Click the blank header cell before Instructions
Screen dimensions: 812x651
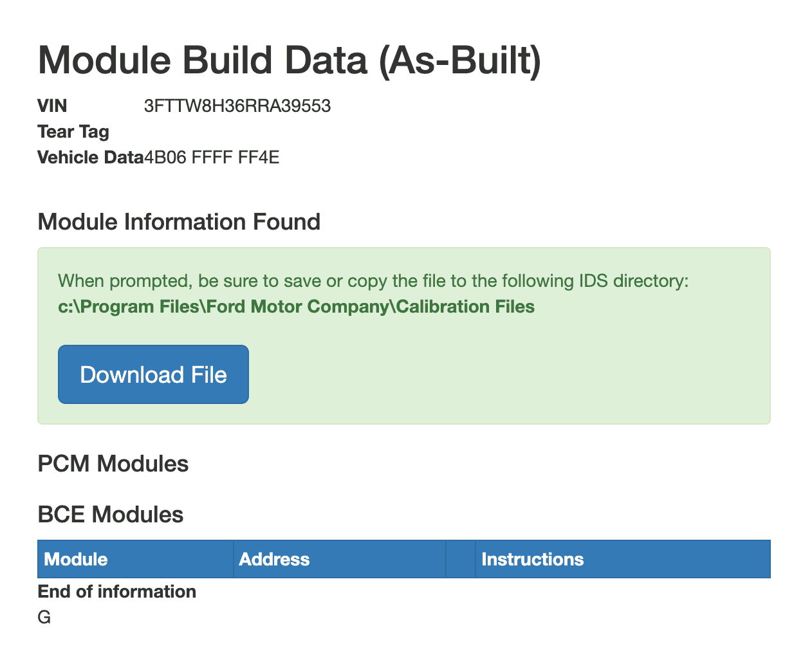[x=461, y=559]
